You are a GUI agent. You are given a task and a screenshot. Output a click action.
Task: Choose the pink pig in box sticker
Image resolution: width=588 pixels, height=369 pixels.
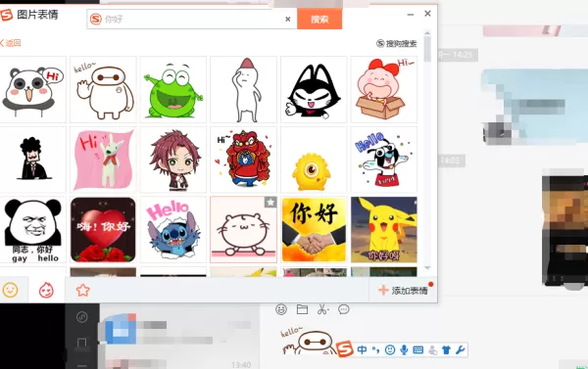(x=384, y=89)
